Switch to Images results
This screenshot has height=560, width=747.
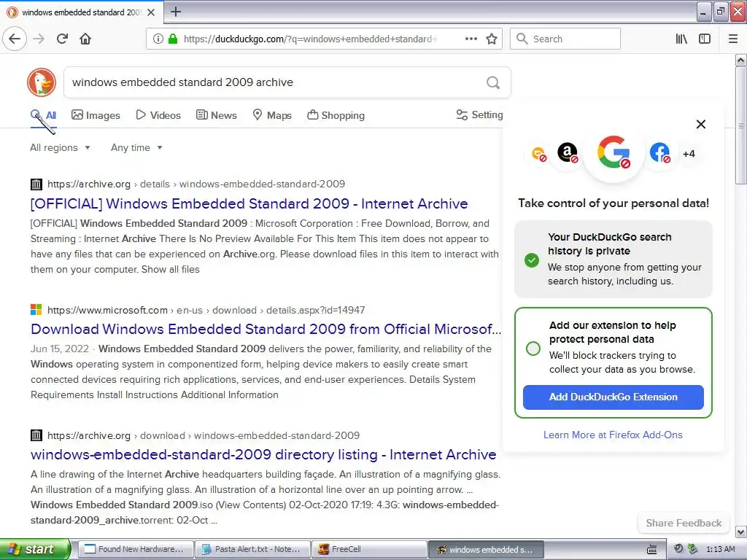click(x=96, y=115)
